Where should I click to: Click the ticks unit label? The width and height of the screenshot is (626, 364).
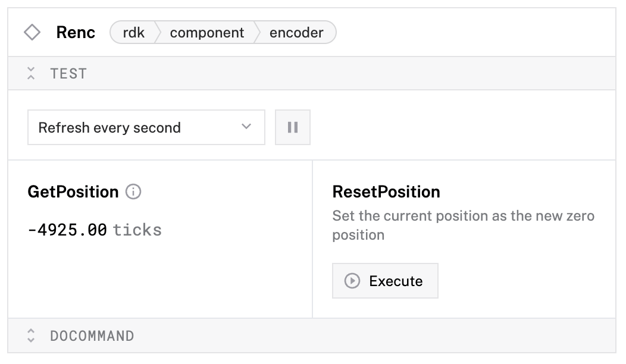coord(137,230)
